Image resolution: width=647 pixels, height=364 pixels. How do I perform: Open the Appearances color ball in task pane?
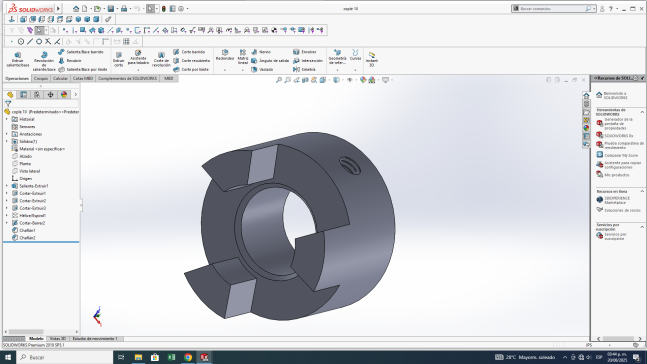(586, 128)
